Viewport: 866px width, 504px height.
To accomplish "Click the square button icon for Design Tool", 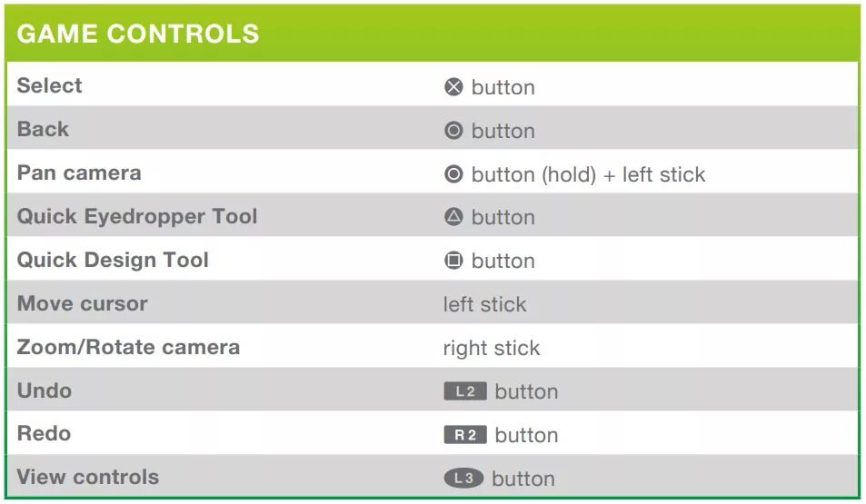I will [453, 260].
